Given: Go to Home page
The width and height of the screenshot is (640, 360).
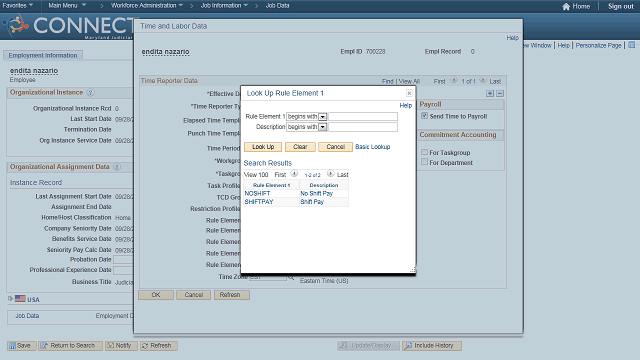Looking at the screenshot, I should coord(581,6).
